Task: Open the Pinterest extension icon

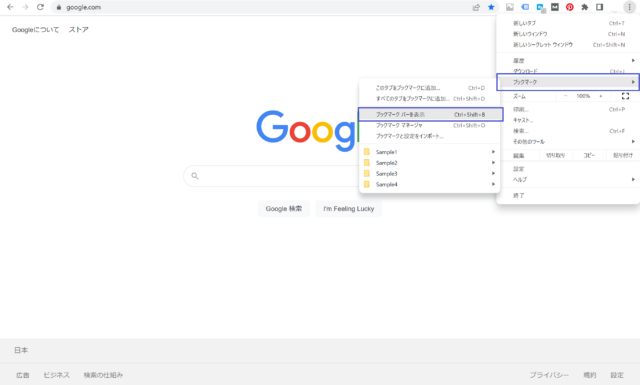Action: pyautogui.click(x=569, y=7)
